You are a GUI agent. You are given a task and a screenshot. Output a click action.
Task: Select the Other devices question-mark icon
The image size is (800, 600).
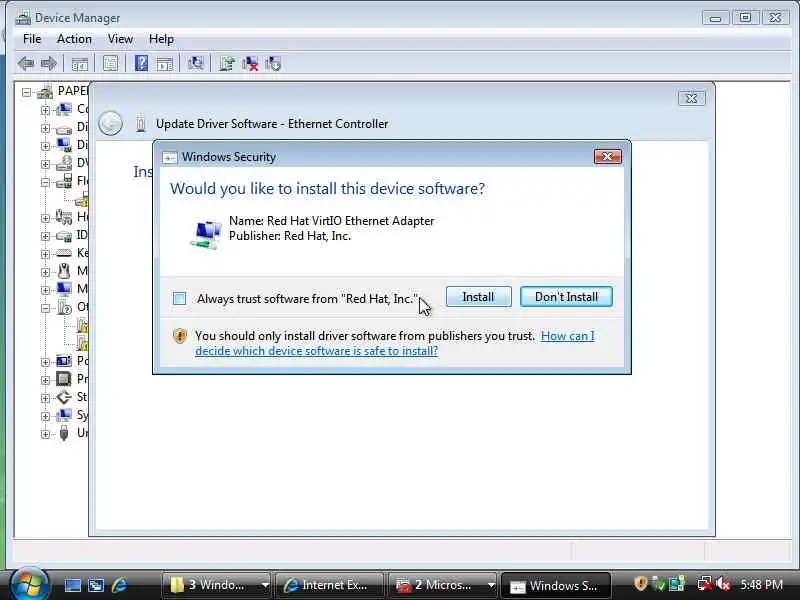coord(64,307)
